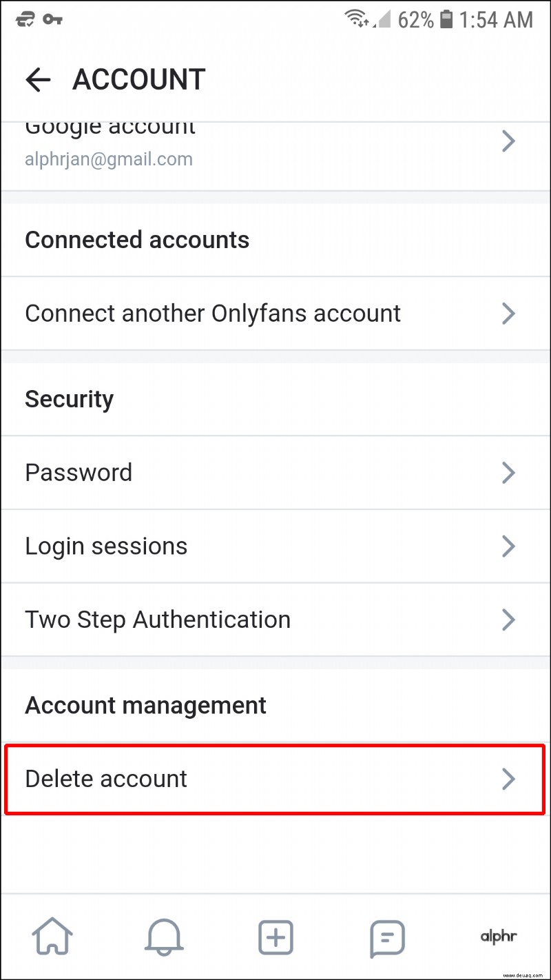Open Two Step Authentication settings

click(x=275, y=620)
